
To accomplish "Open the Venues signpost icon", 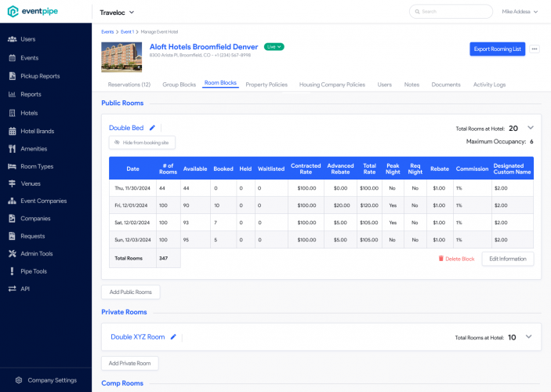I will click(13, 183).
